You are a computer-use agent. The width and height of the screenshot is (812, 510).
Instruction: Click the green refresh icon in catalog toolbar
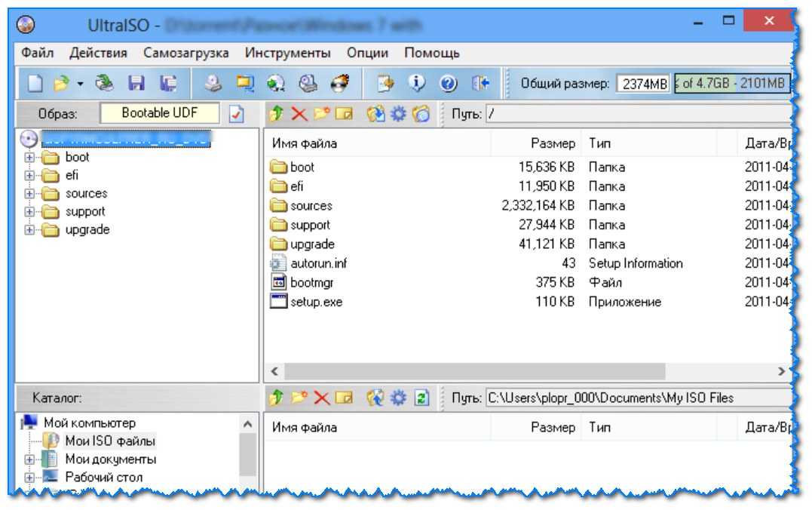pyautogui.click(x=422, y=398)
